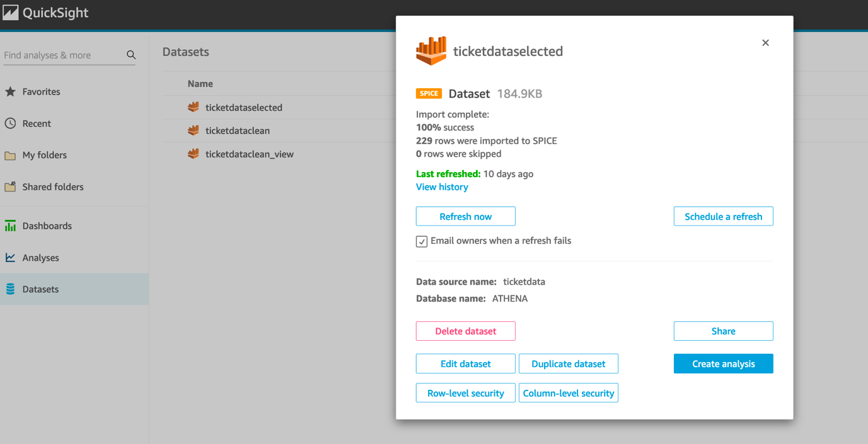The image size is (868, 444).
Task: Click Schedule a refresh
Action: [723, 216]
